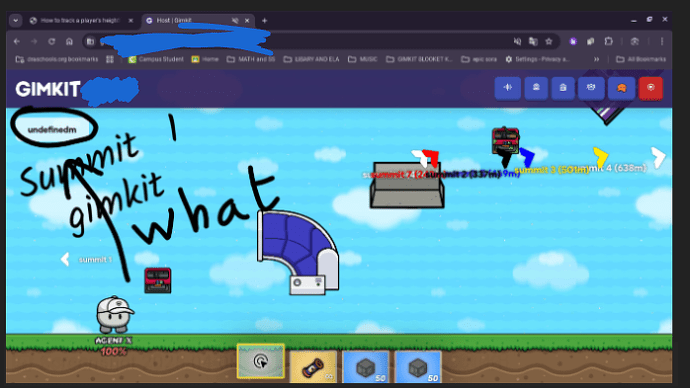Click the translate icon in the address bar

pos(533,41)
